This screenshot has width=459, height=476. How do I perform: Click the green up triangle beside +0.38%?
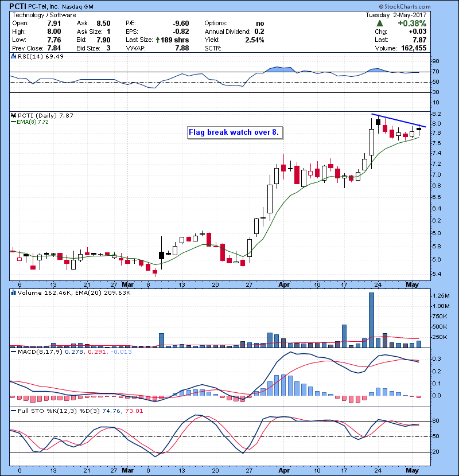pos(379,24)
